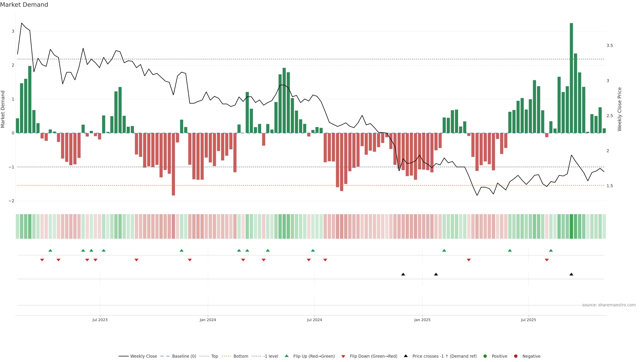Click the green Positive legend dot
This screenshot has height=362, width=644.
[485, 356]
